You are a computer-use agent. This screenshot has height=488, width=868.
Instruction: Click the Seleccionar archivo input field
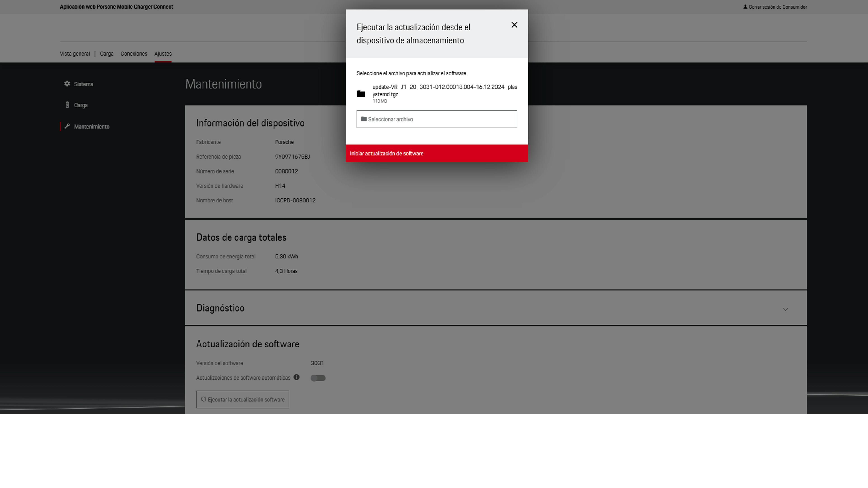[437, 119]
